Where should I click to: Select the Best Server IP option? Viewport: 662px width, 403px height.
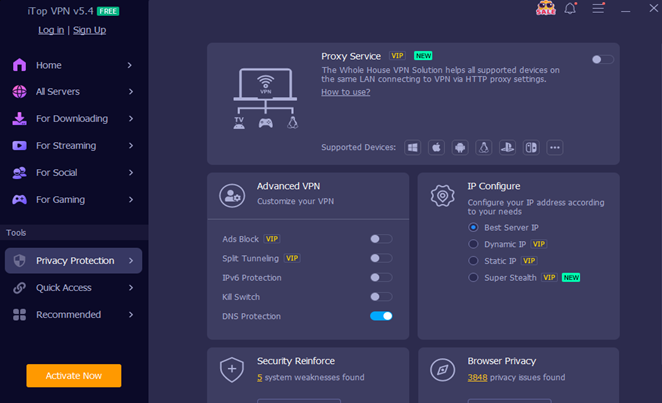(x=474, y=228)
